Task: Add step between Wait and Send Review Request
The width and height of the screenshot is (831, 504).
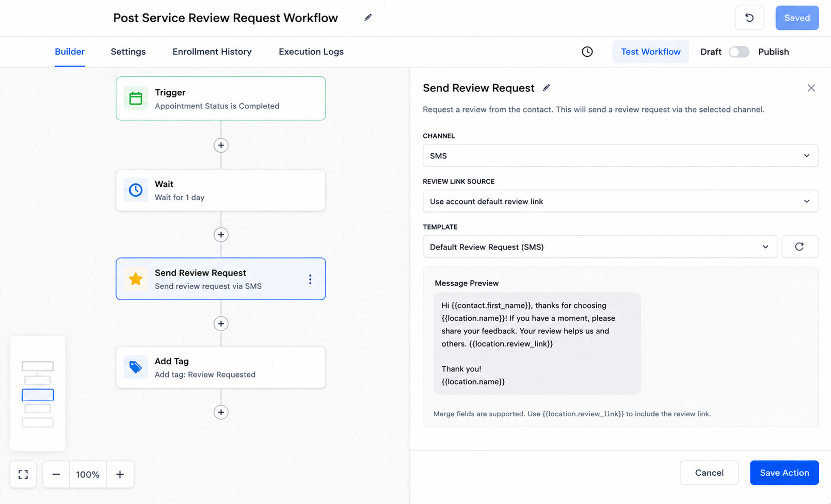Action: pyautogui.click(x=221, y=235)
